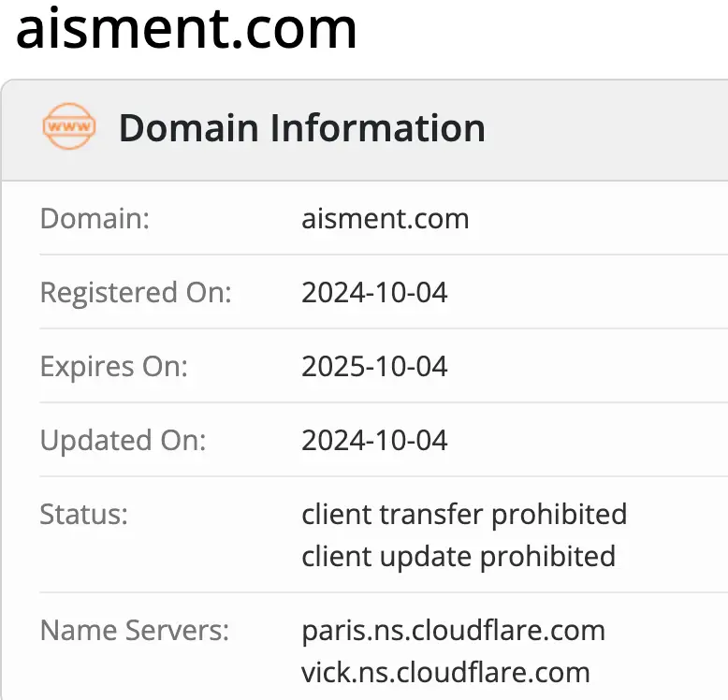Click the Updated On date 2024-10-04

tap(374, 440)
